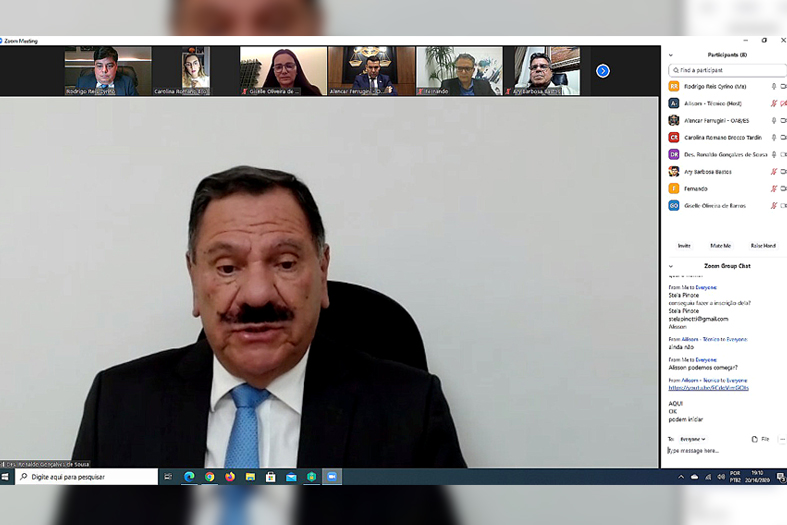This screenshot has width=787, height=525.
Task: Click Alisson Técnico host avatar
Action: click(674, 103)
